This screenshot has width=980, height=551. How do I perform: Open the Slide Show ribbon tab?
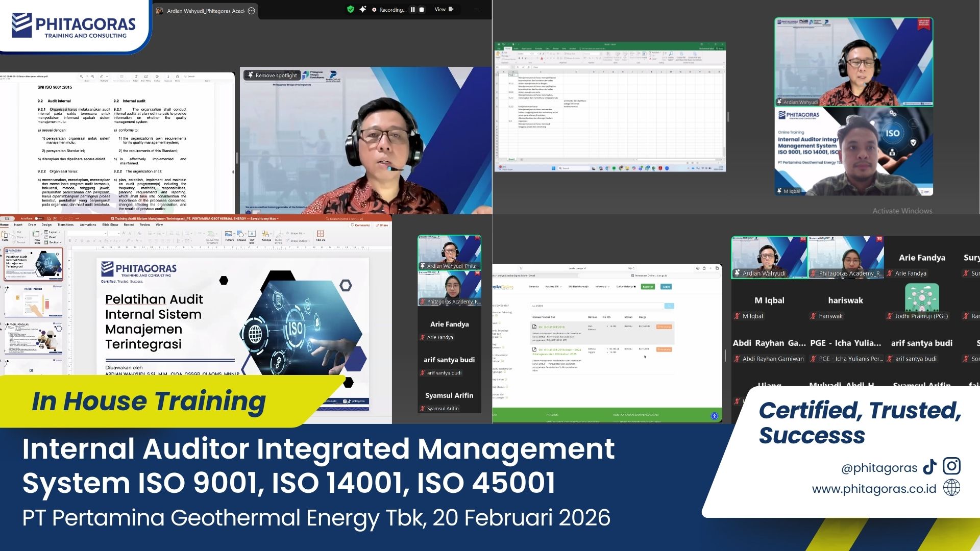click(x=110, y=225)
